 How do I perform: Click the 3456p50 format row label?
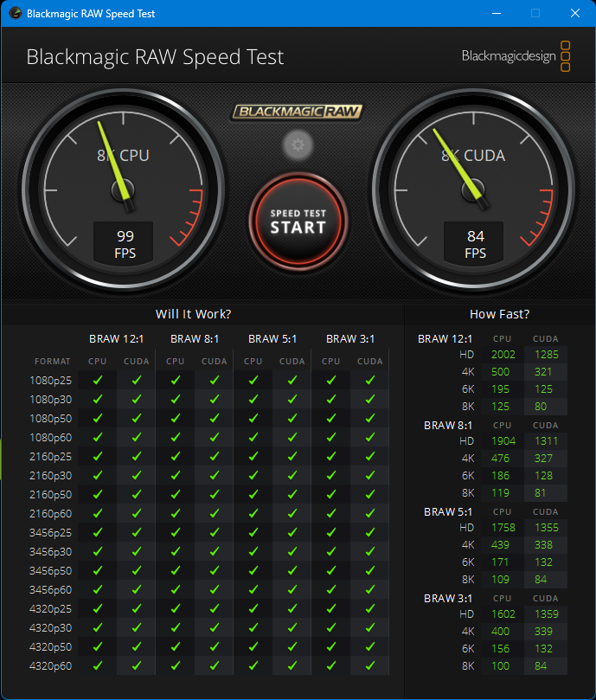click(50, 570)
